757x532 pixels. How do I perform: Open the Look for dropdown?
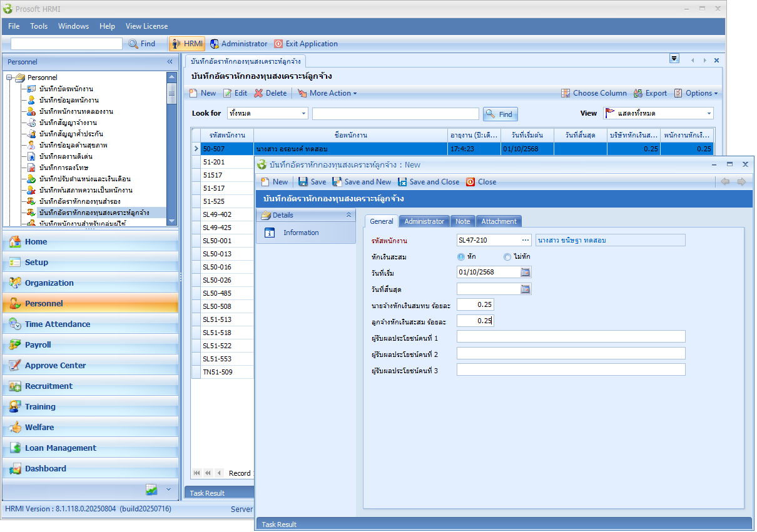[304, 114]
